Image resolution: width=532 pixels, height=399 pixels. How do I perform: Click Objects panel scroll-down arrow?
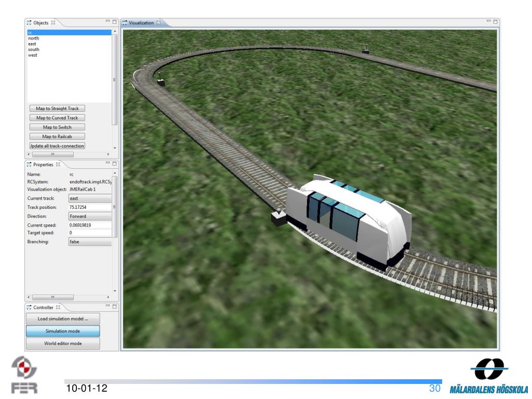[x=115, y=148]
